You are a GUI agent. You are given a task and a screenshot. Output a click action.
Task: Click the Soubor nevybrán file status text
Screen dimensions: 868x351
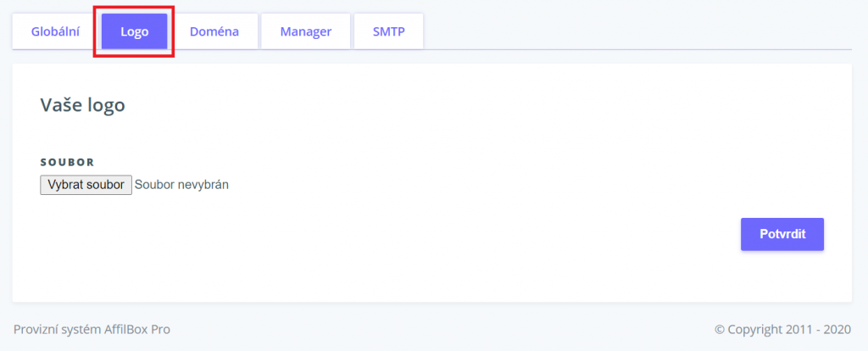tap(181, 185)
